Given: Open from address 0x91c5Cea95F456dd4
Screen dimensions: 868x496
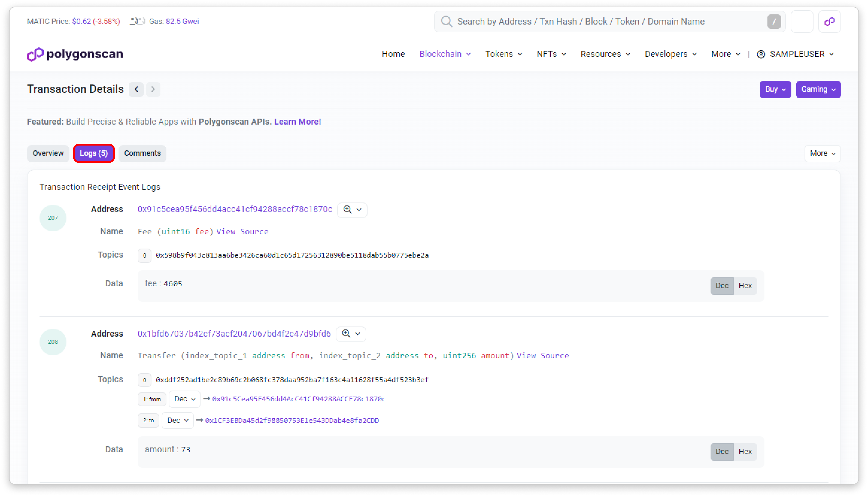Looking at the screenshot, I should [299, 399].
